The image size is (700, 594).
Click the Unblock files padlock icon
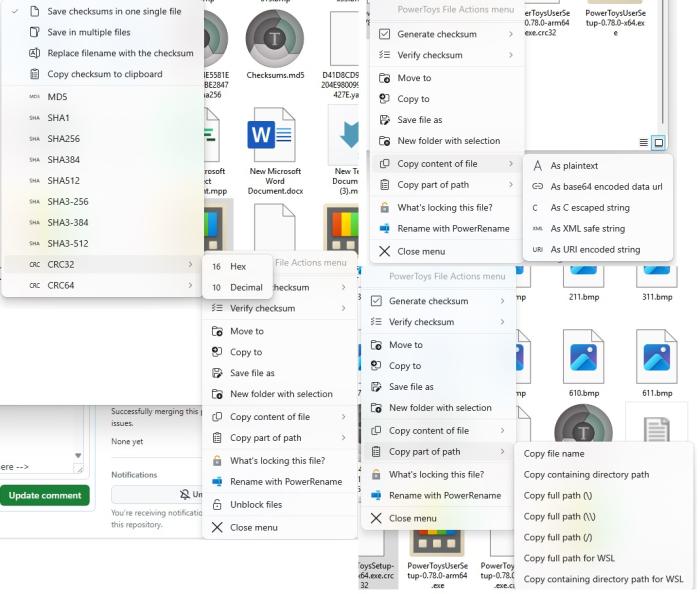pos(217,505)
